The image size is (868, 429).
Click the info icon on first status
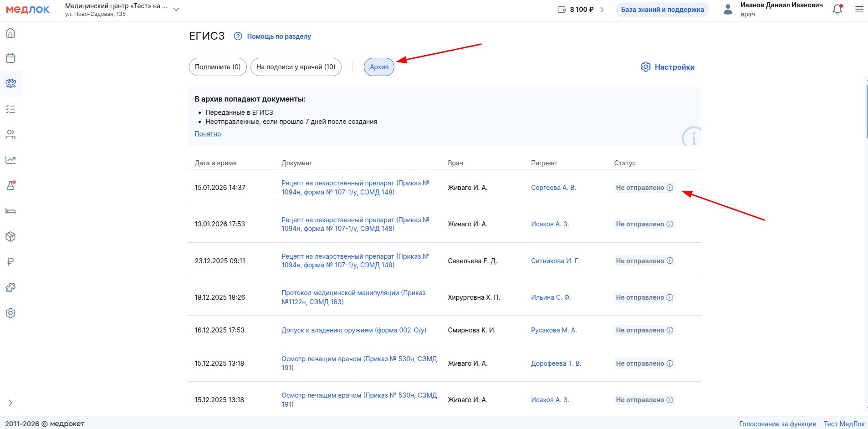pos(670,188)
